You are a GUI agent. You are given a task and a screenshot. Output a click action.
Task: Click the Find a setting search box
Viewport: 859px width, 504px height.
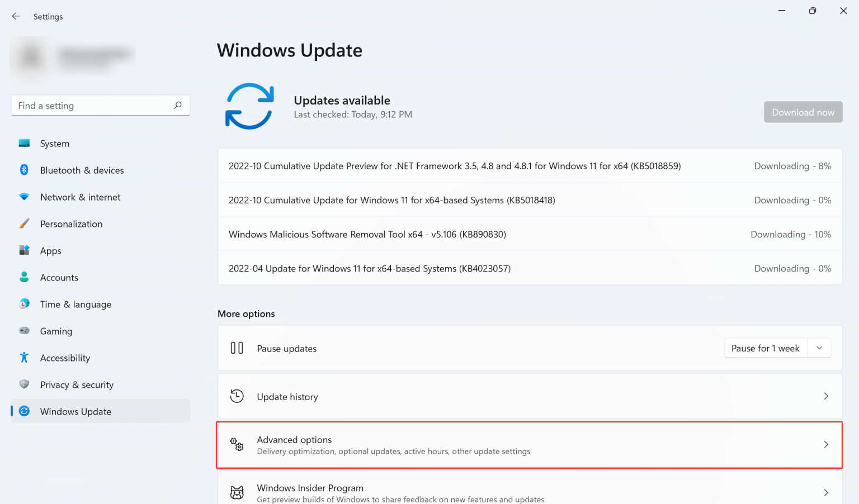[101, 106]
